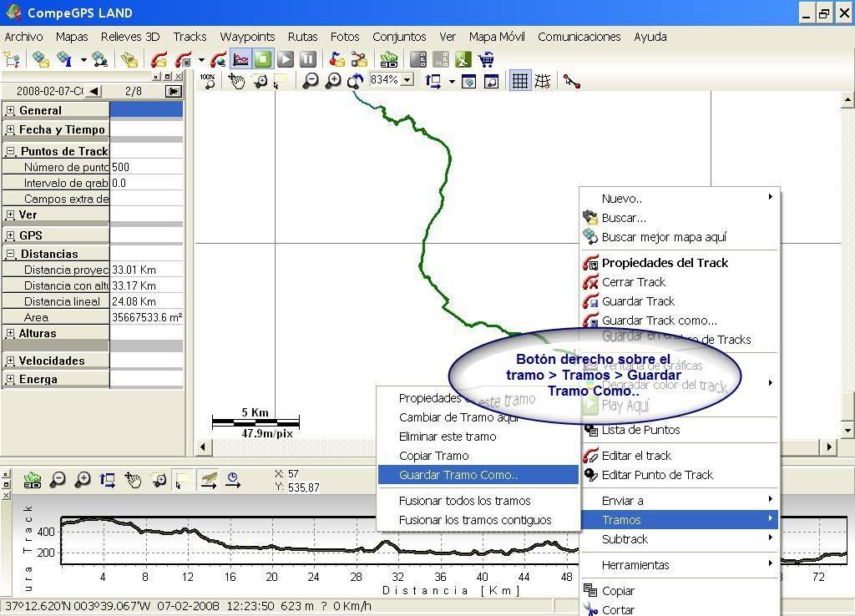Choose Guardar Tramo Como.. from submenu
Screen dimensions: 855x616
click(478, 475)
